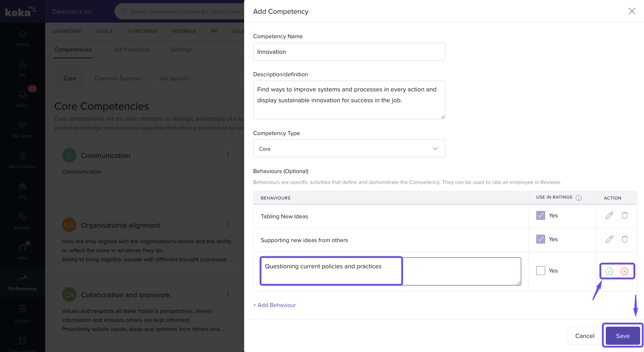The image size is (644, 352).
Task: Uncheck ratings for Supporting new ideas row
Action: tap(540, 239)
